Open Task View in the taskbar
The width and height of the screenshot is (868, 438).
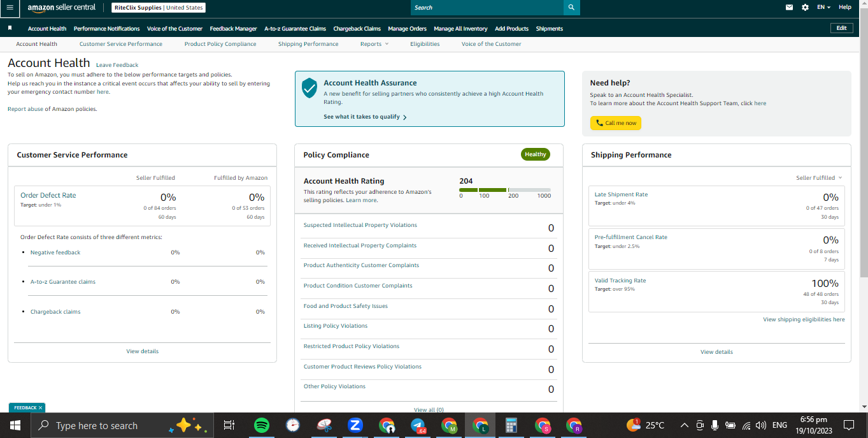[229, 425]
